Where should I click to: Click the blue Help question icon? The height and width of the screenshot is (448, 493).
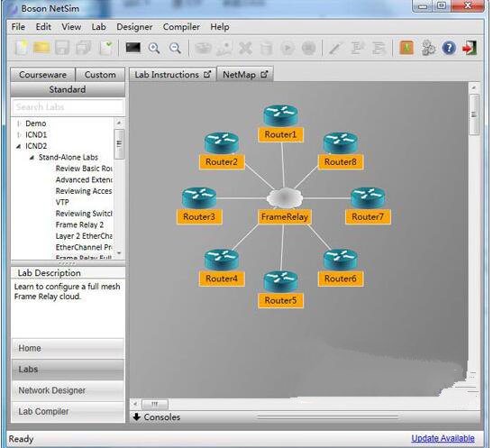449,48
